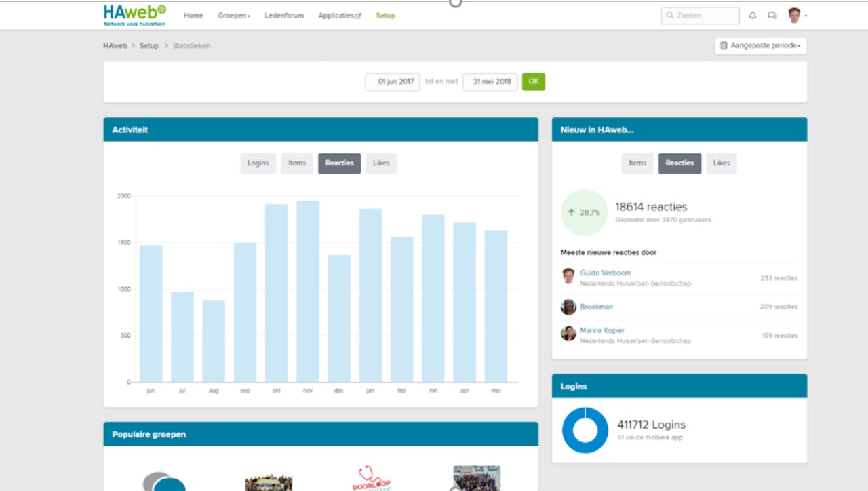
Task: Click the jan bar in the chart
Action: click(370, 296)
